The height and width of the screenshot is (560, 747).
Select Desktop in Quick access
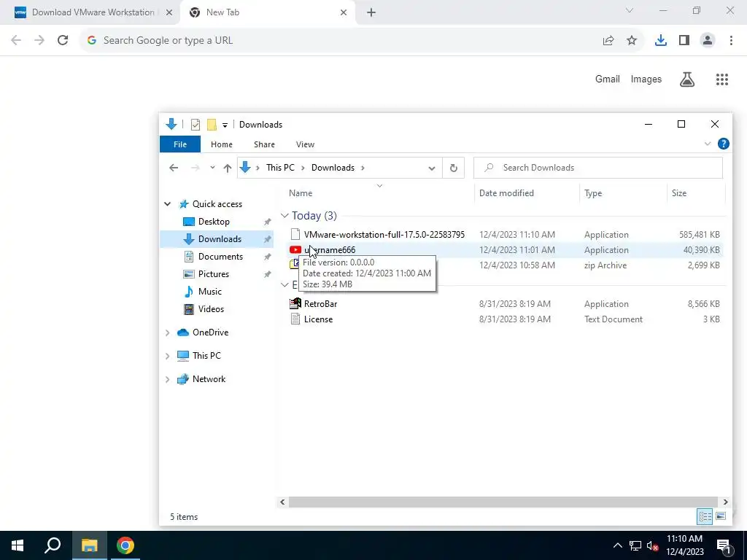[214, 222]
